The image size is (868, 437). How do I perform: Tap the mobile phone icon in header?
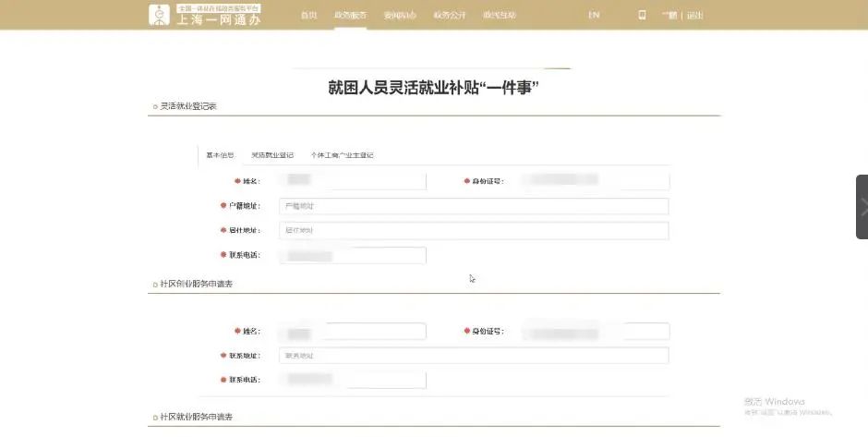tap(642, 15)
